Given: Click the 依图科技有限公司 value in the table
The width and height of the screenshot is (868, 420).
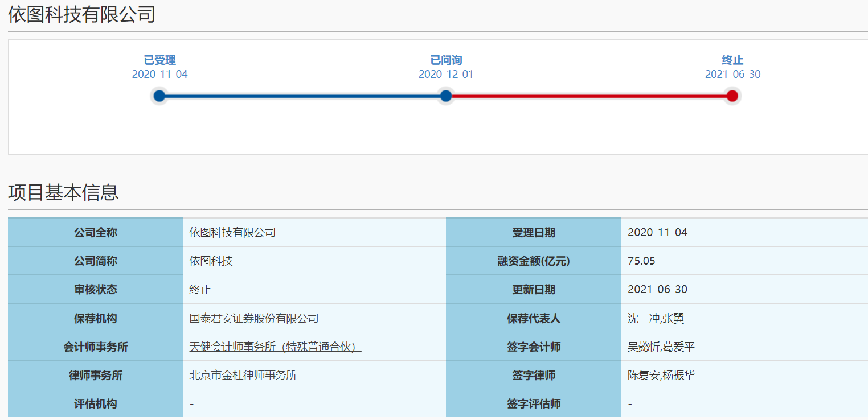Looking at the screenshot, I should pos(232,232).
